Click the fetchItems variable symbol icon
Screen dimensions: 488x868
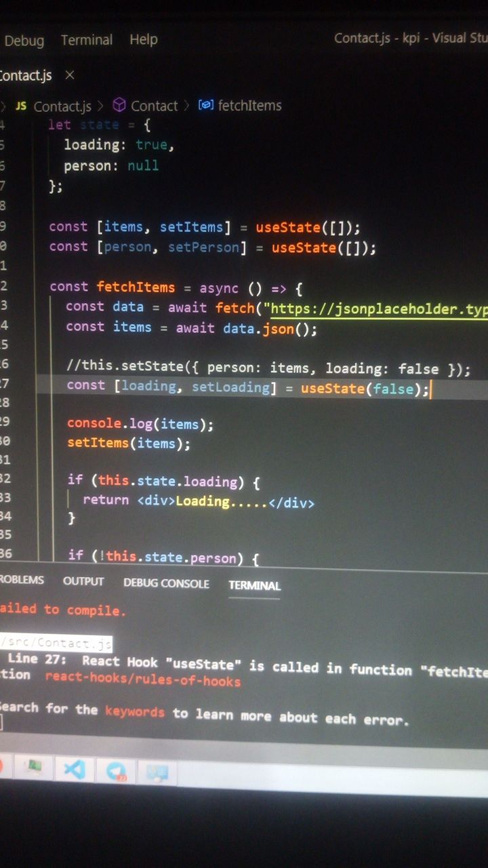pos(206,105)
